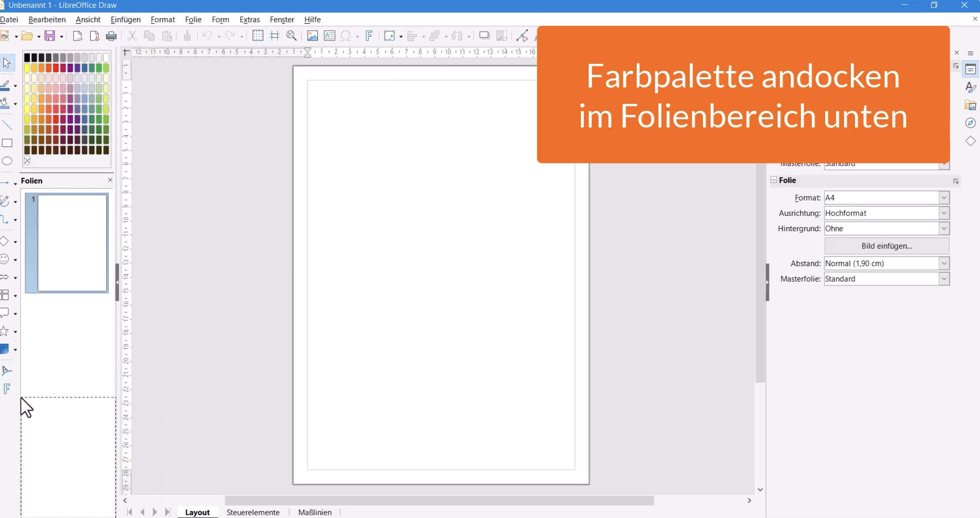980x518 pixels.
Task: Pick a red swatch from the color palette
Action: [56, 68]
